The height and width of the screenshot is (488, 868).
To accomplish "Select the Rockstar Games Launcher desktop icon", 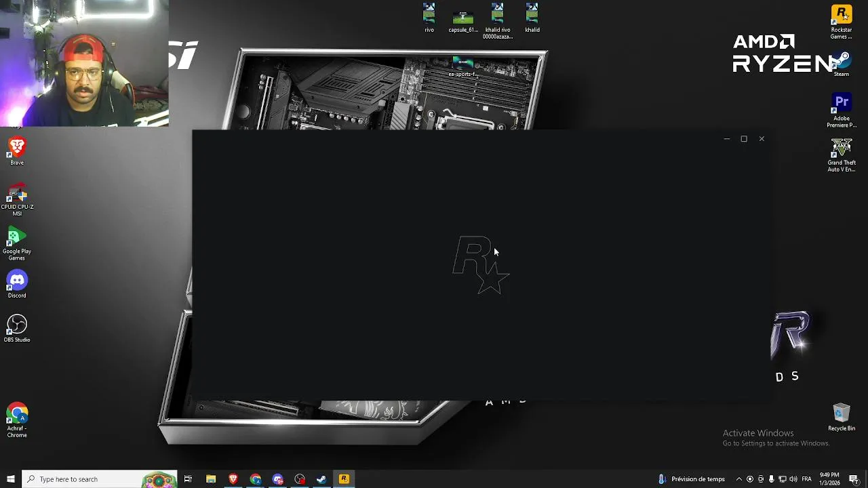I will (842, 22).
